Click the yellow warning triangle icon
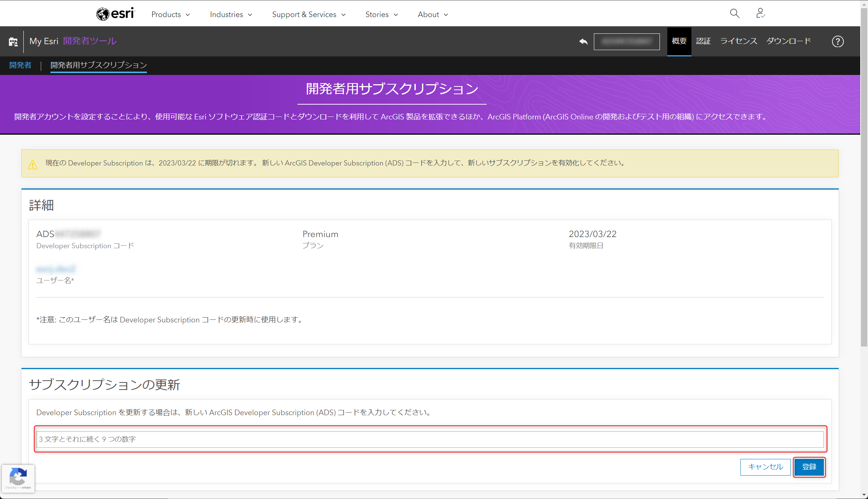 click(33, 164)
